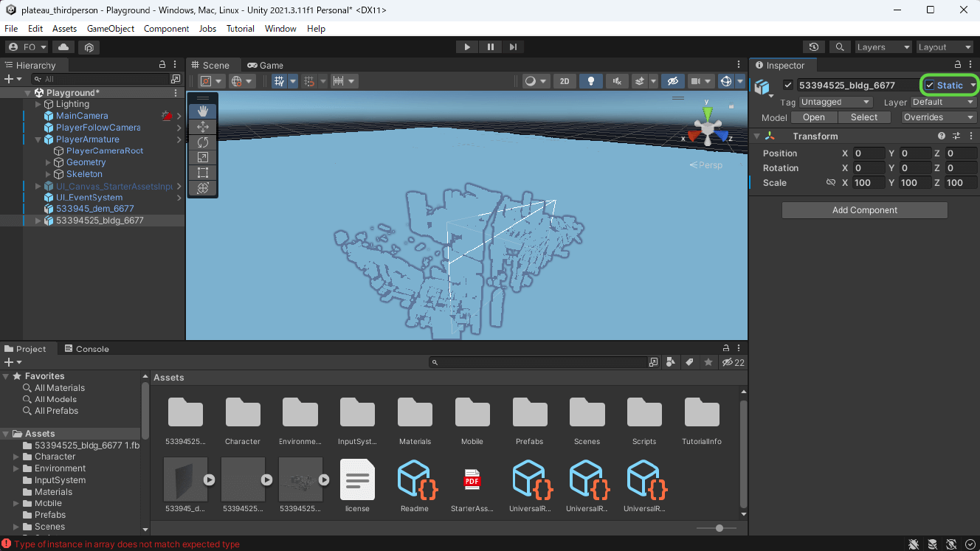The width and height of the screenshot is (980, 551).
Task: Toggle the Static checkbox
Action: (930, 86)
